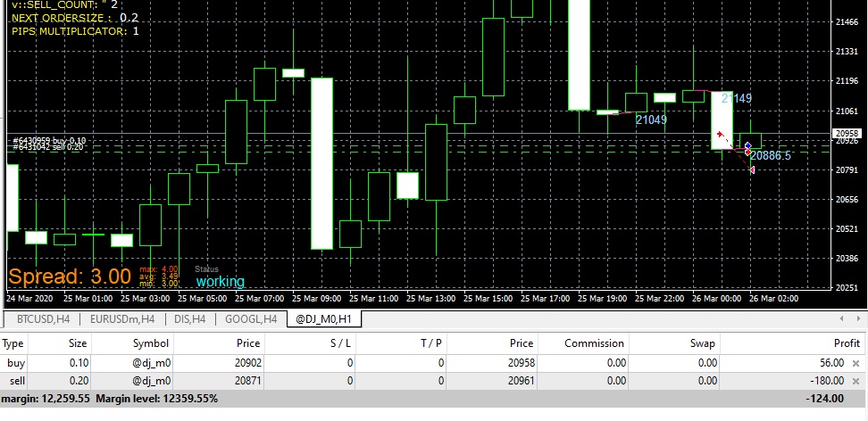
Task: Select the DIS,H4 chart tab
Action: (189, 319)
